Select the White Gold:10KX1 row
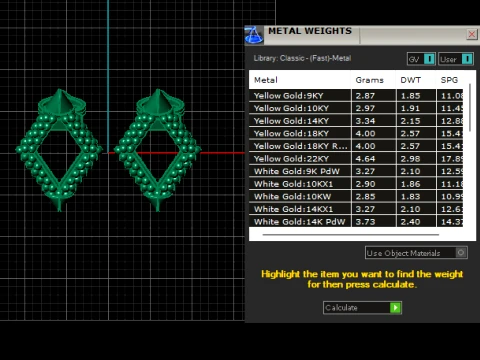Screen dimensions: 480x360 [x=356, y=184]
